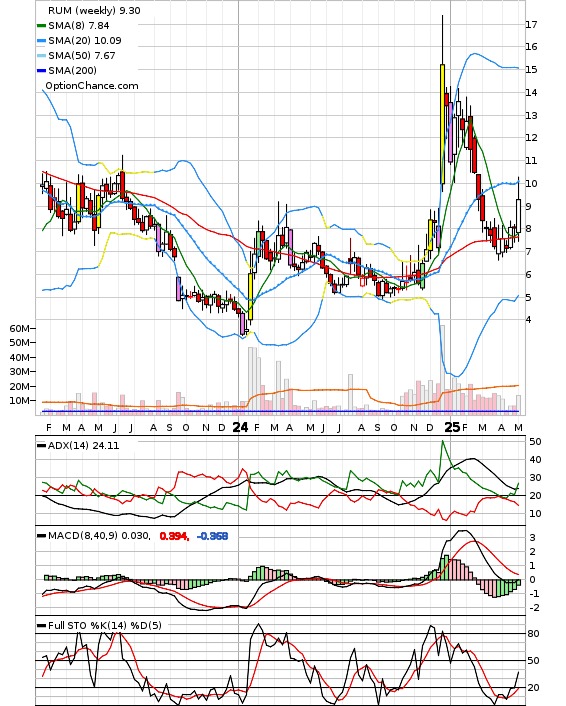Click the red MACD value 0.394
Viewport: 566px width, 706px height.
(x=174, y=536)
